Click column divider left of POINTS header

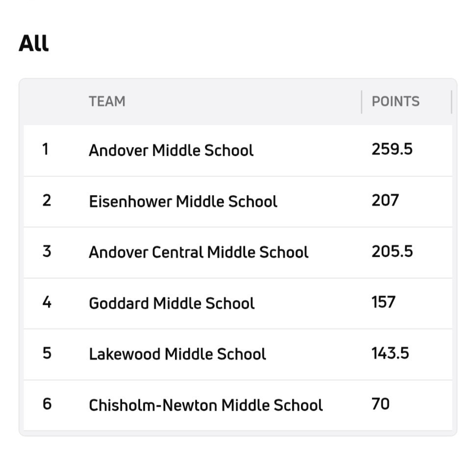(x=362, y=101)
